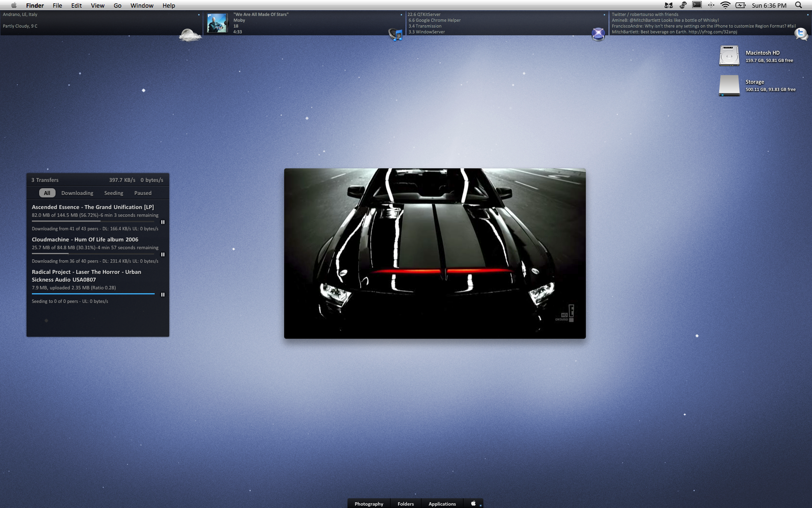
Task: Click the QTKitServer process entry
Action: pos(424,15)
